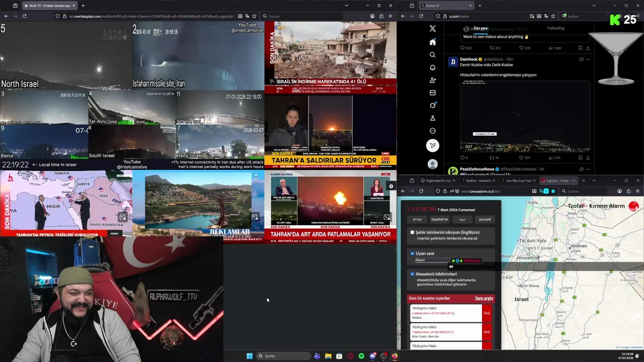
Task: Share the Daktilock post
Action: click(x=588, y=158)
